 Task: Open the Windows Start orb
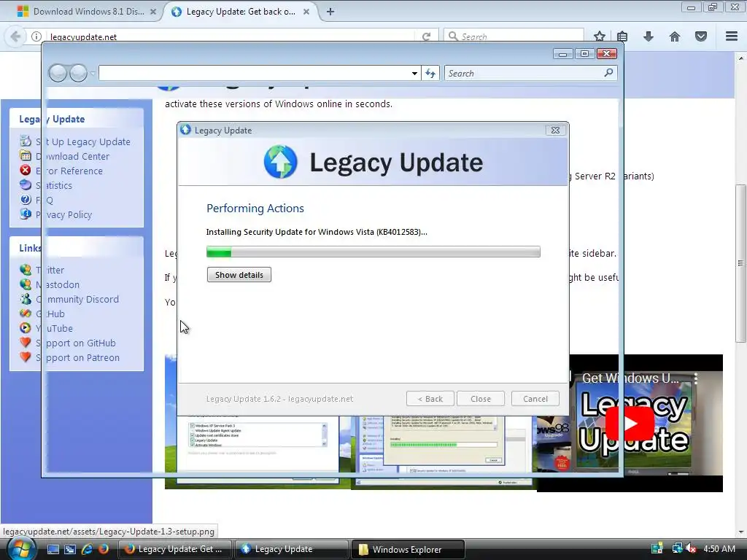pyautogui.click(x=20, y=549)
